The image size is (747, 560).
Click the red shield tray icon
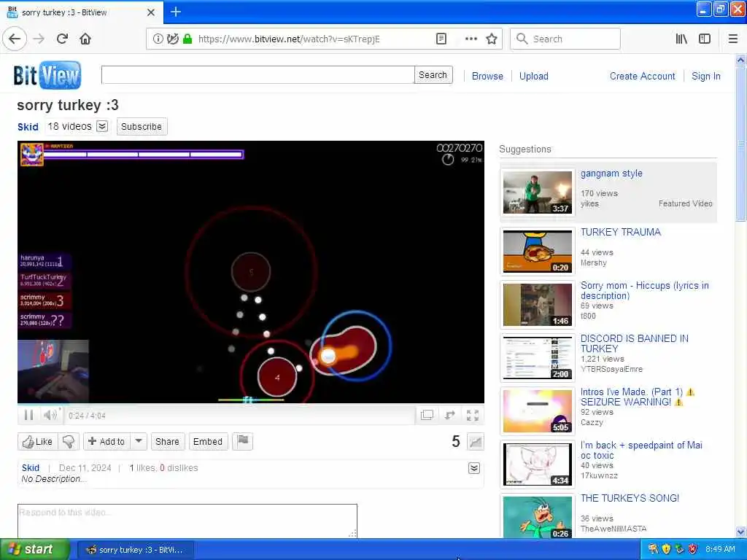click(693, 549)
